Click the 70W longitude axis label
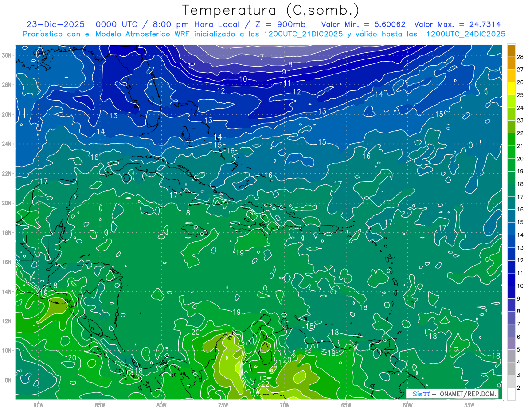The image size is (532, 411). point(285,405)
